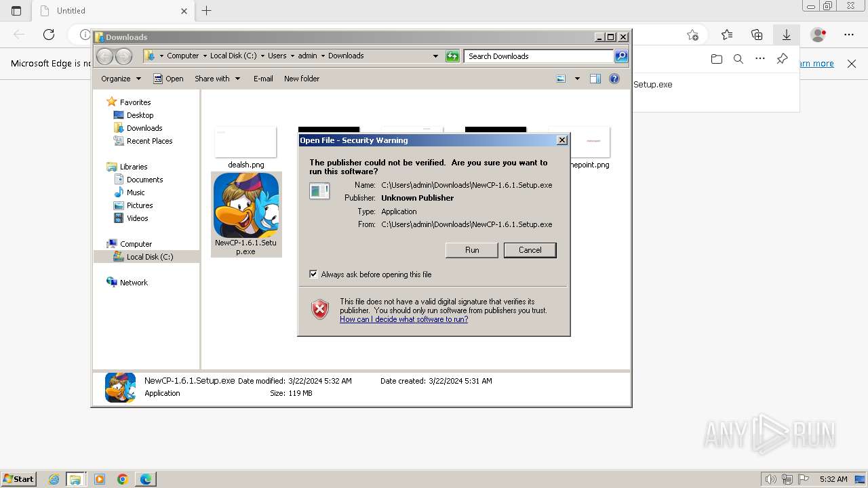
Task: Click the Edge page refresh button
Action: 49,35
